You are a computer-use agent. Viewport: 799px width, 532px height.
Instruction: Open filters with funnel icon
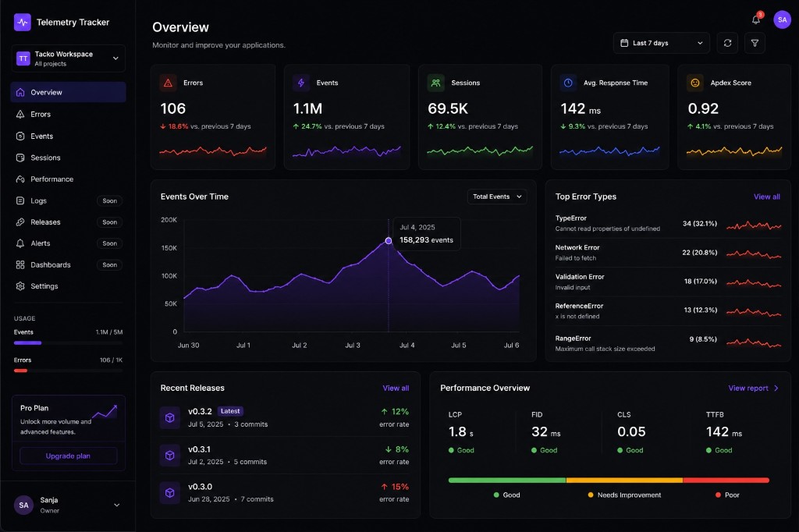pos(755,44)
